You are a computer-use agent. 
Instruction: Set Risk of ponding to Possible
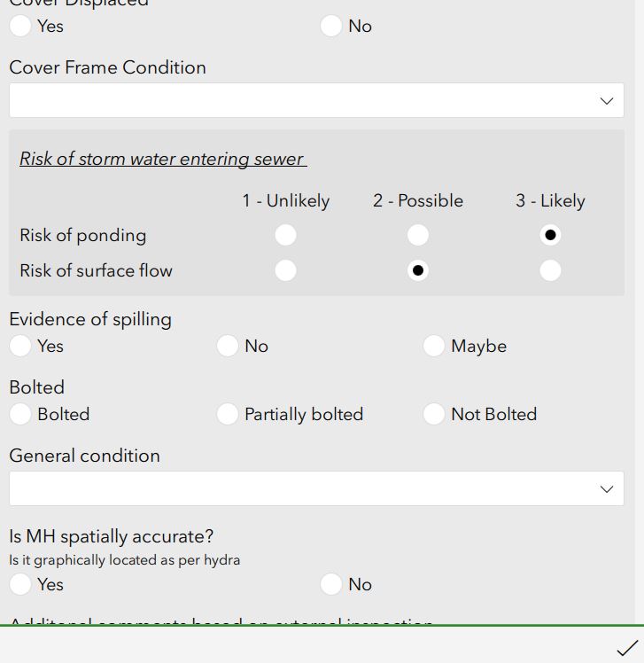click(x=417, y=235)
